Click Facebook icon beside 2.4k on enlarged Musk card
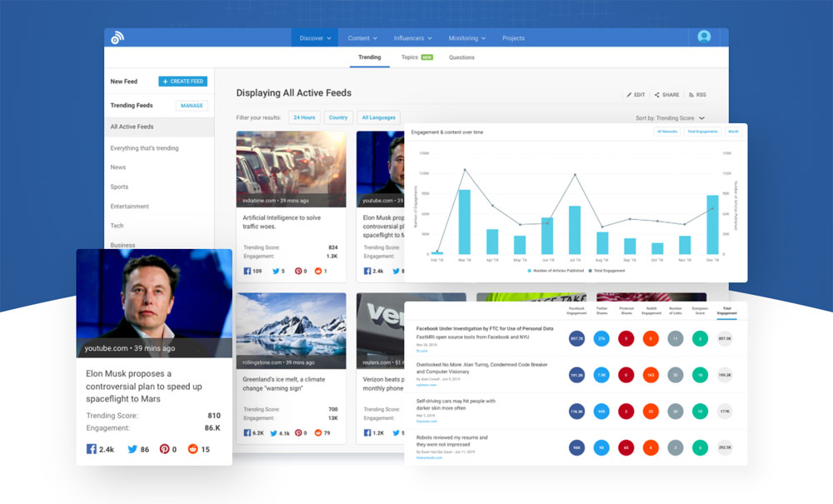The height and width of the screenshot is (504, 833). [92, 449]
